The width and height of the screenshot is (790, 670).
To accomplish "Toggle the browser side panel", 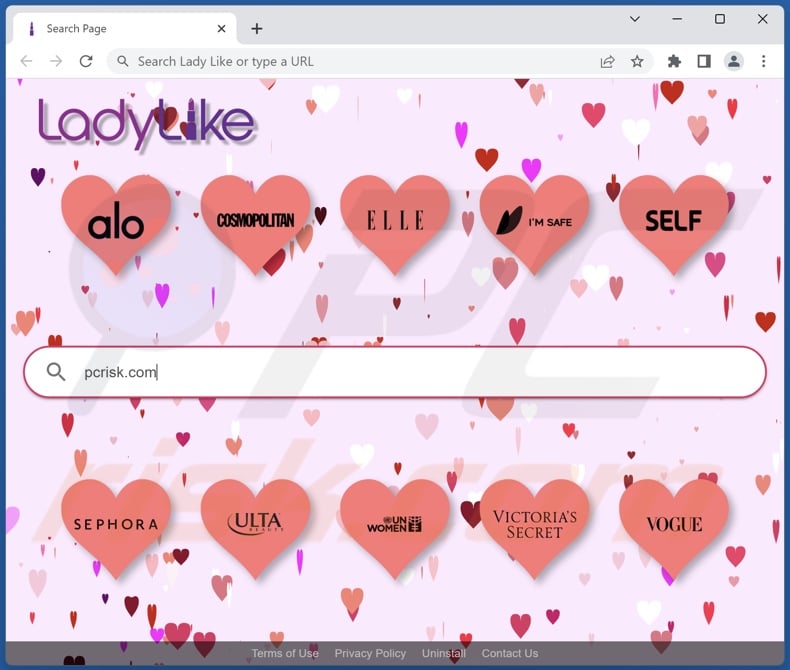I will click(704, 61).
